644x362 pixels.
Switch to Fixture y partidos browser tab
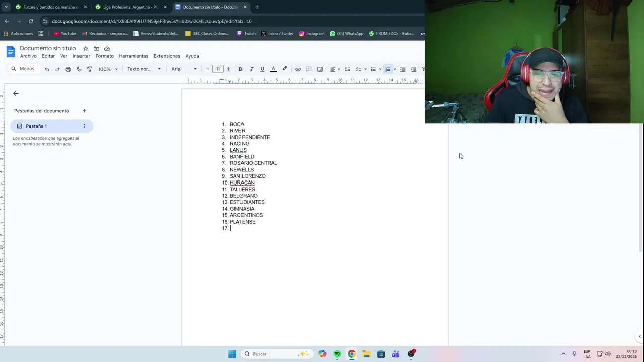tap(51, 7)
